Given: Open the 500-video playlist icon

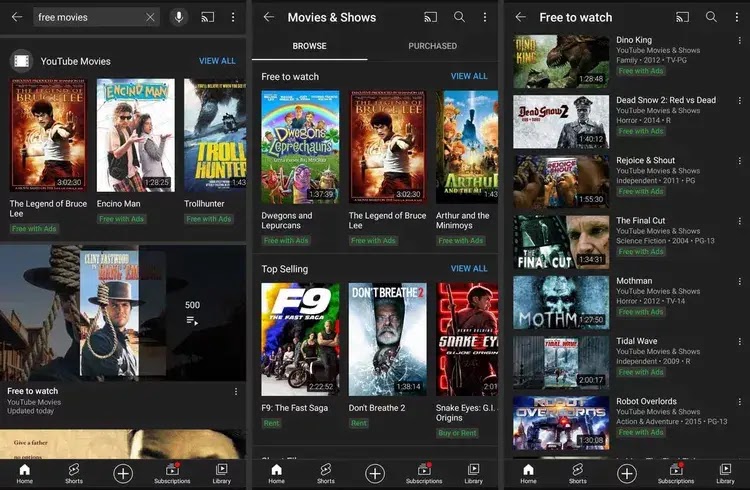Looking at the screenshot, I should 192,320.
